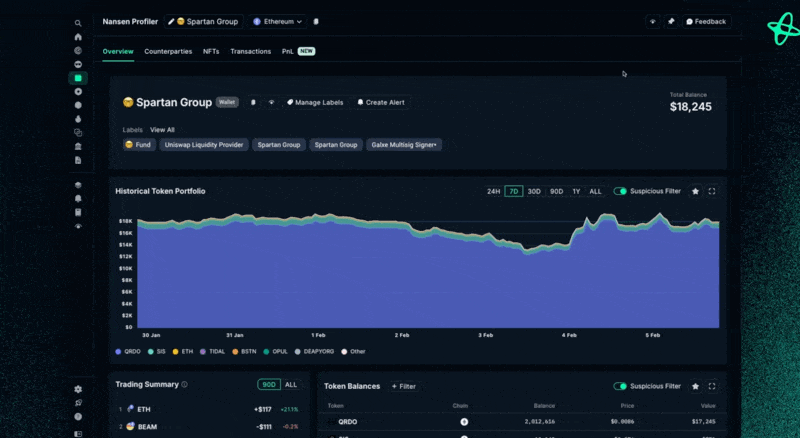This screenshot has width=800, height=438.
Task: Click the sidebar flame-drop icon
Action: tap(78, 119)
